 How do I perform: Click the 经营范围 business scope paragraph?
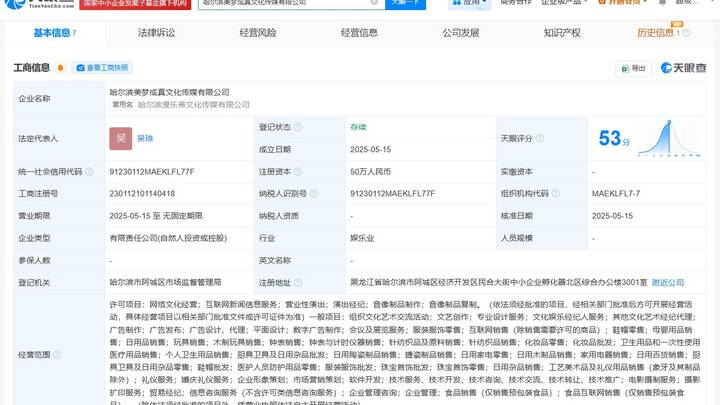click(x=405, y=354)
